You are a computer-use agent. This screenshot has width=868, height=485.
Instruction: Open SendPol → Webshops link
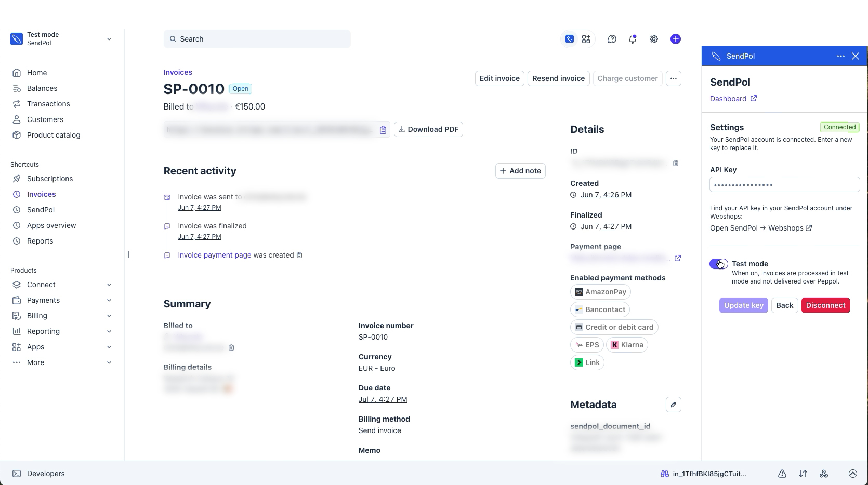[761, 228]
